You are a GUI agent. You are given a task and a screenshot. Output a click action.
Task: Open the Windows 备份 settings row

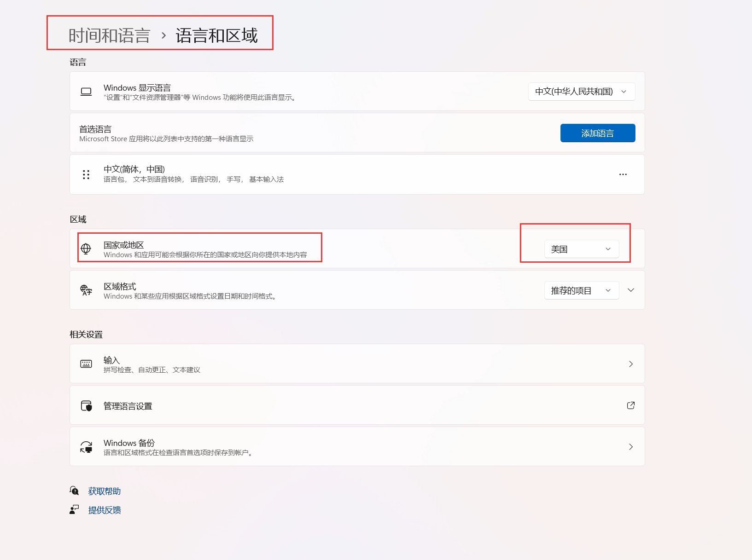[x=357, y=446]
